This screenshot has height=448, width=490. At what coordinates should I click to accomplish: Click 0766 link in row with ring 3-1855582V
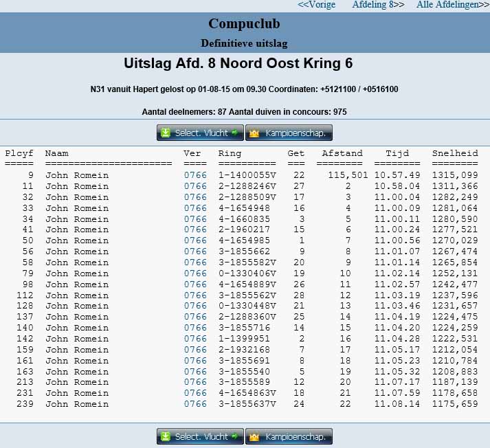tap(195, 262)
